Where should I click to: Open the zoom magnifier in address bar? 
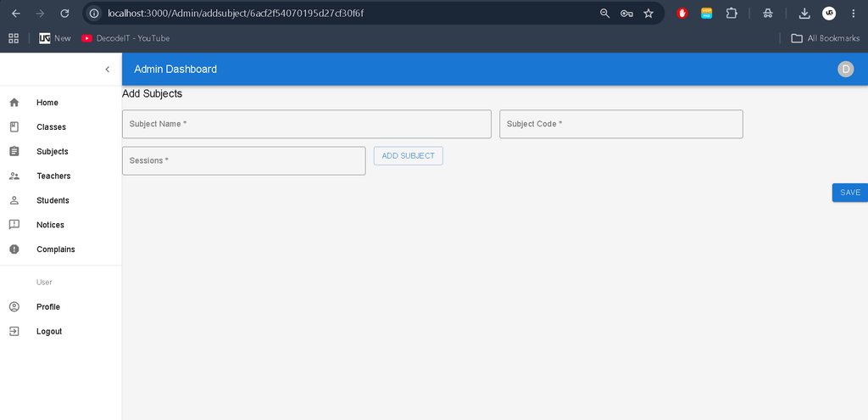[604, 14]
